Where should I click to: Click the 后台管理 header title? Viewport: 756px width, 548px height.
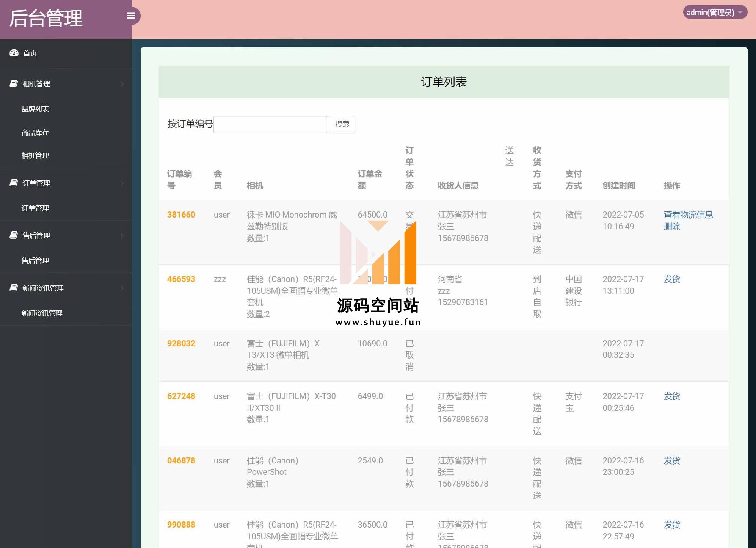[46, 18]
